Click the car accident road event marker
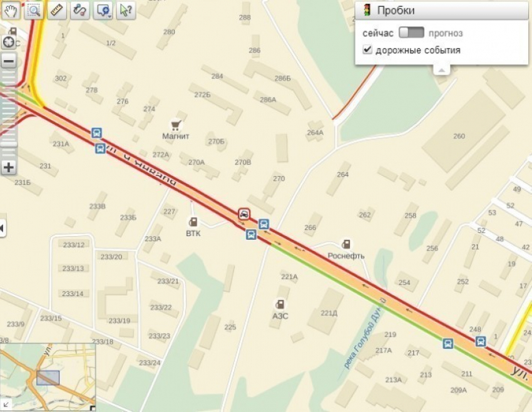This screenshot has height=412, width=532. (x=244, y=214)
